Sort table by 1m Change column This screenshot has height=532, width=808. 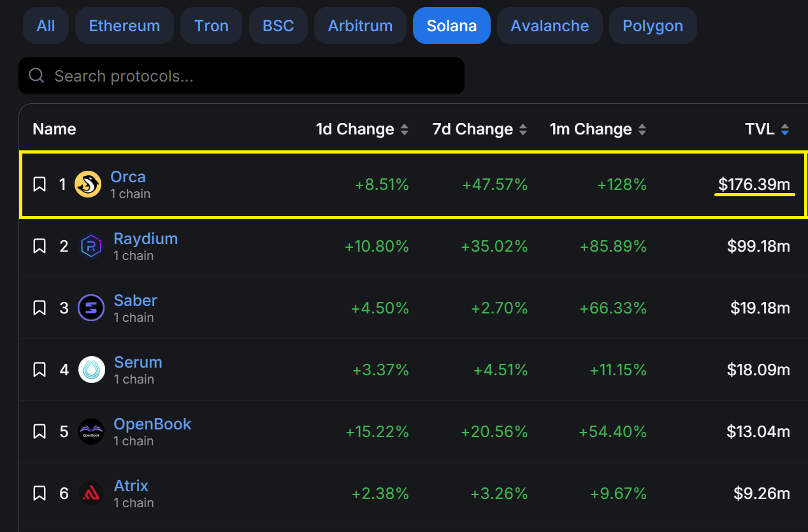[x=642, y=130]
